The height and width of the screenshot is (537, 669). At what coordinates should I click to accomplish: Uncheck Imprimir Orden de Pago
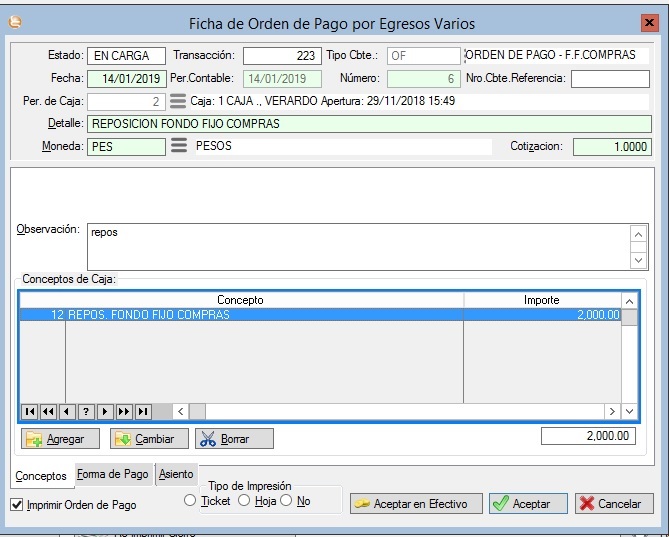tap(16, 505)
